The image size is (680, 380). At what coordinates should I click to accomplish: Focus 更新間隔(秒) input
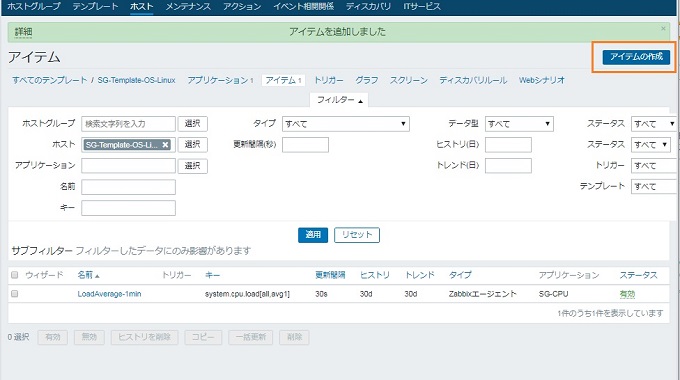coord(305,144)
